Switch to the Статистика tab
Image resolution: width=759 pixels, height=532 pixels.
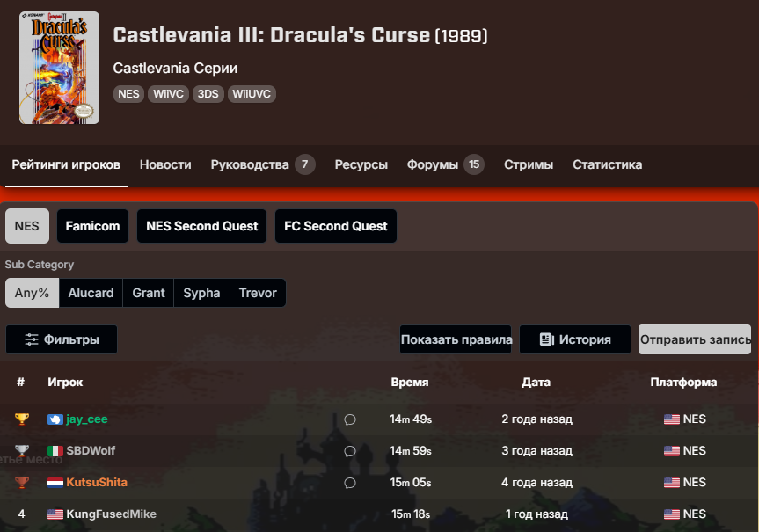click(608, 165)
